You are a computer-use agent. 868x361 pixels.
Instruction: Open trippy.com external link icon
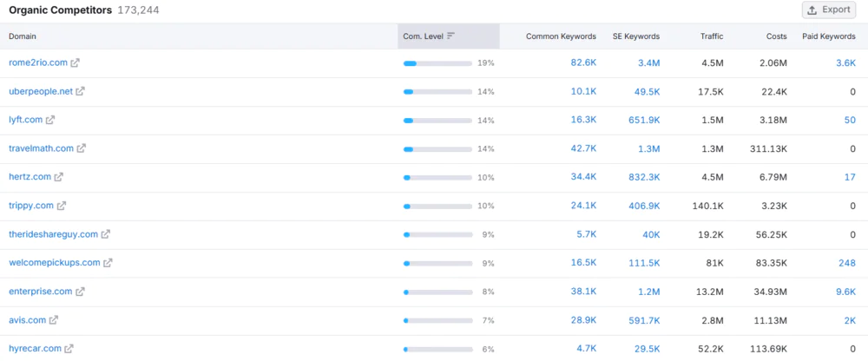[x=62, y=206]
